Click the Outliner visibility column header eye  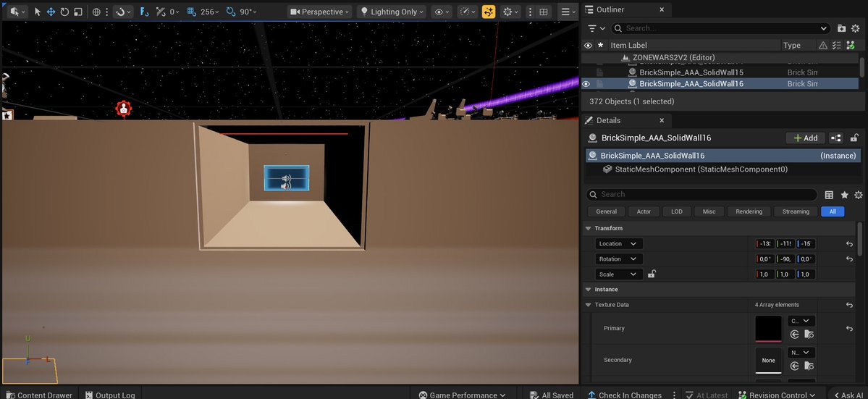(x=588, y=46)
